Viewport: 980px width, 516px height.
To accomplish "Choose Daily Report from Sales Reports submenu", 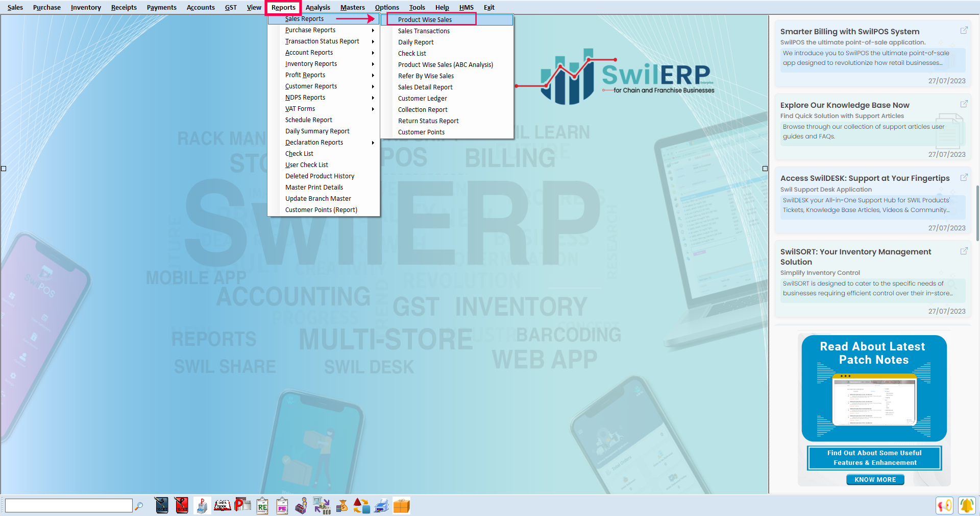I will click(x=448, y=42).
